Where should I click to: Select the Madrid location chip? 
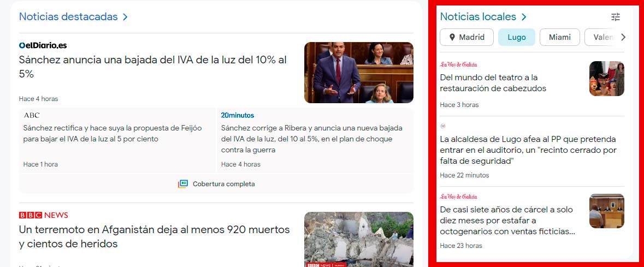click(466, 37)
